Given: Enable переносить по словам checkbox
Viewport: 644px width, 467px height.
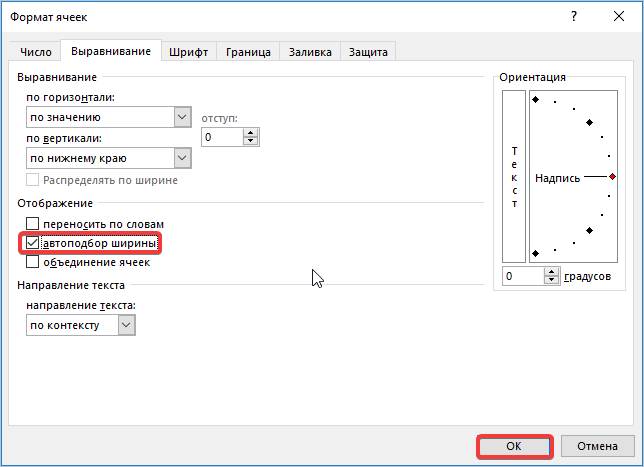Looking at the screenshot, I should tap(33, 224).
